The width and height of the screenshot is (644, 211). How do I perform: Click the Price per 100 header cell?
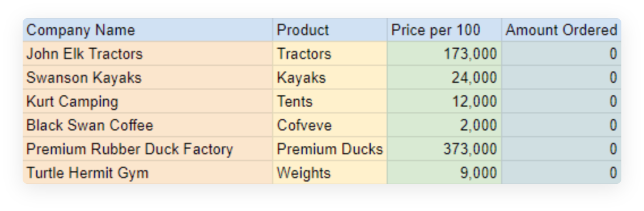tap(444, 30)
